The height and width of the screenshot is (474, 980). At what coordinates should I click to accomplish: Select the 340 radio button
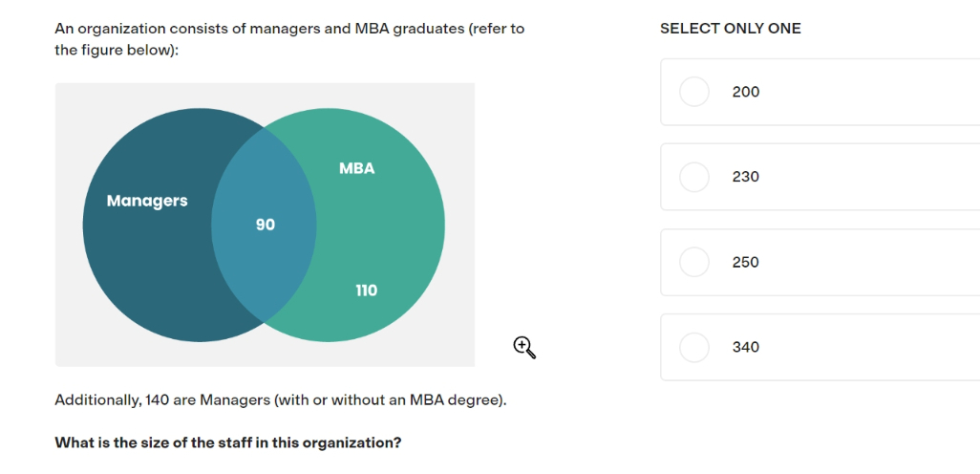coord(693,347)
